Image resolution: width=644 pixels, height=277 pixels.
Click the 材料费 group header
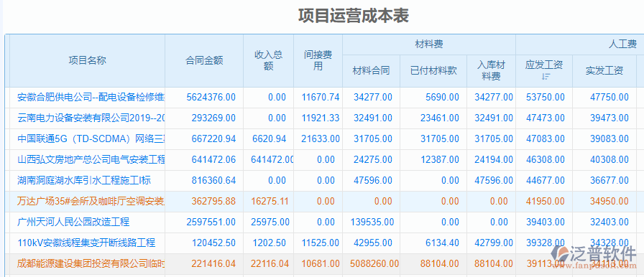pyautogui.click(x=429, y=44)
